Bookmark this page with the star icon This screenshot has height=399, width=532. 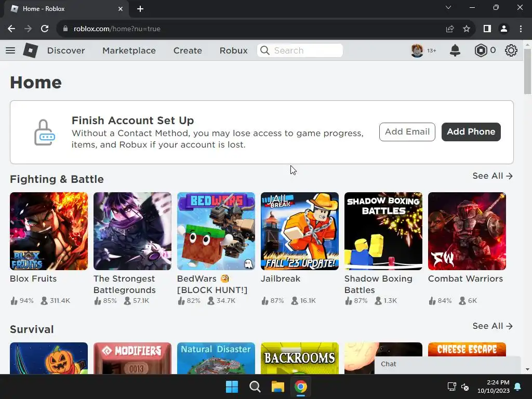pos(467,29)
